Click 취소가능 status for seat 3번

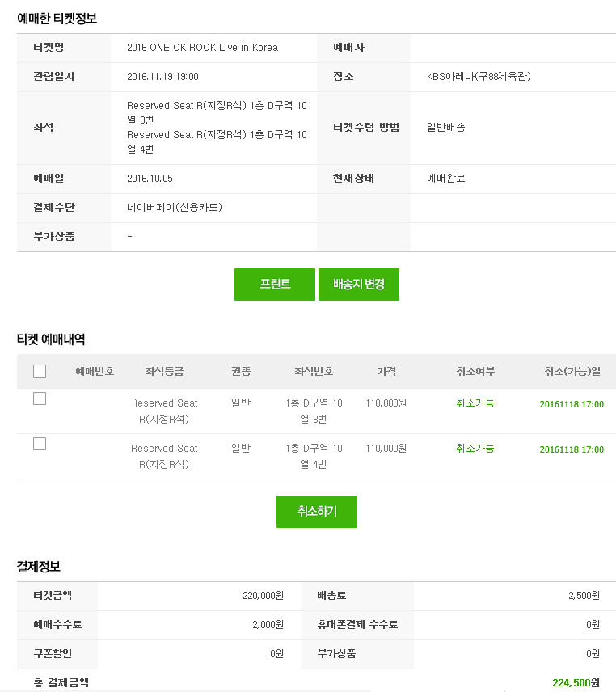pyautogui.click(x=475, y=403)
